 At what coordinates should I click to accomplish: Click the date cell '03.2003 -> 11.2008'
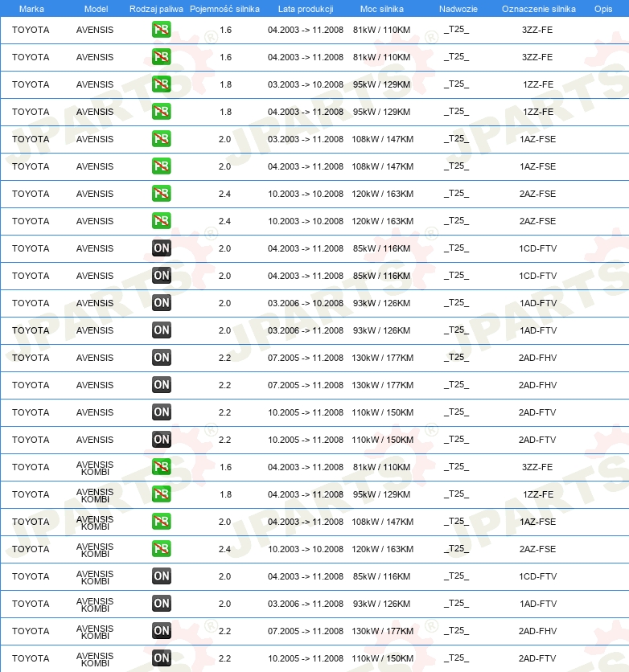306,139
